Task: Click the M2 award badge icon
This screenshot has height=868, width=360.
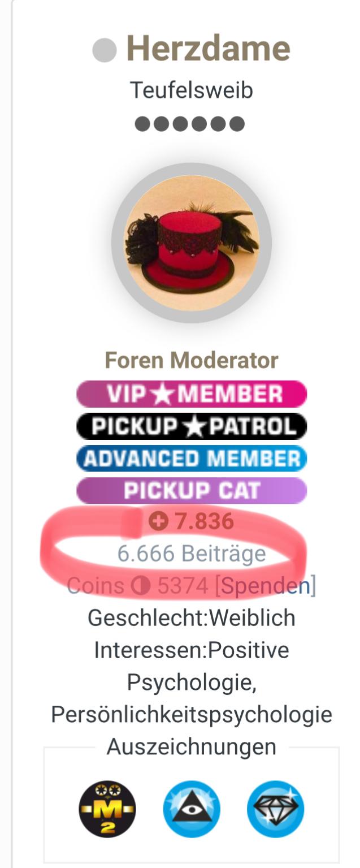Action: click(107, 809)
